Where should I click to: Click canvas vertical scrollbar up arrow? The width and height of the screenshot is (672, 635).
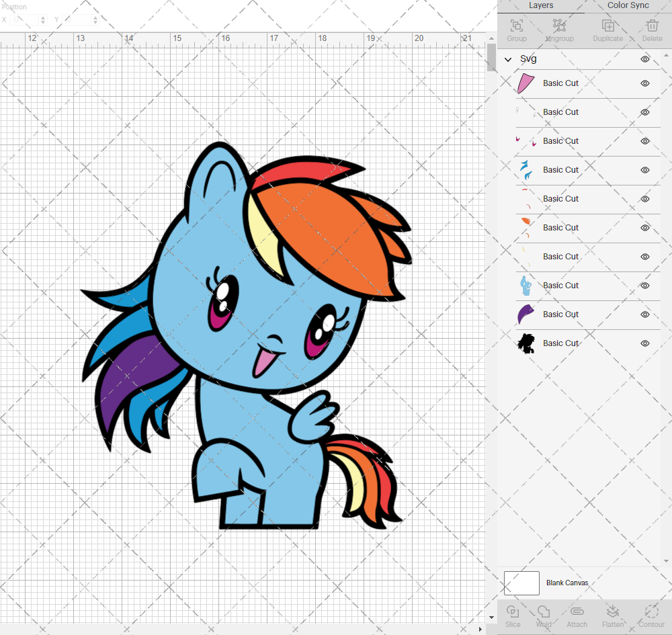pyautogui.click(x=492, y=38)
